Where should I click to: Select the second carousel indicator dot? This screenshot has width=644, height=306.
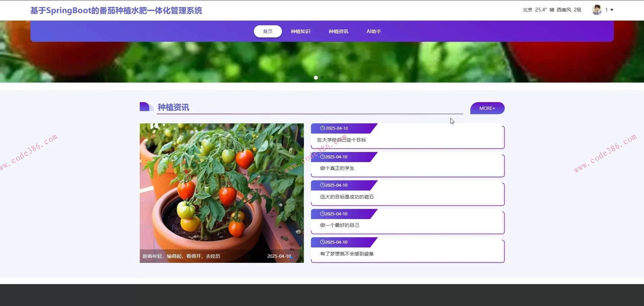tap(322, 78)
